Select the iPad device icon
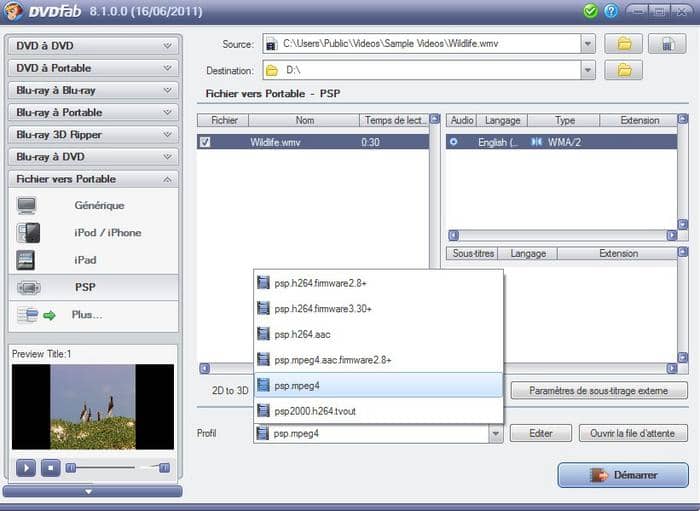 pyautogui.click(x=25, y=260)
